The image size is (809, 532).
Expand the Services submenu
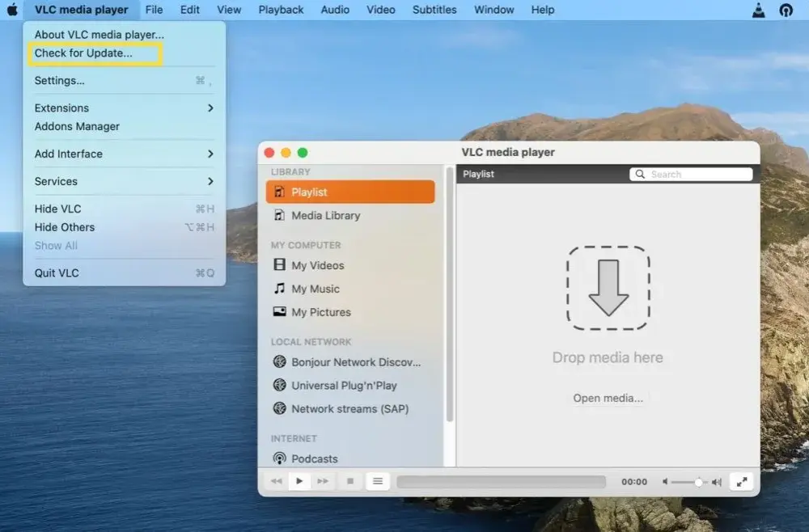[x=125, y=181]
